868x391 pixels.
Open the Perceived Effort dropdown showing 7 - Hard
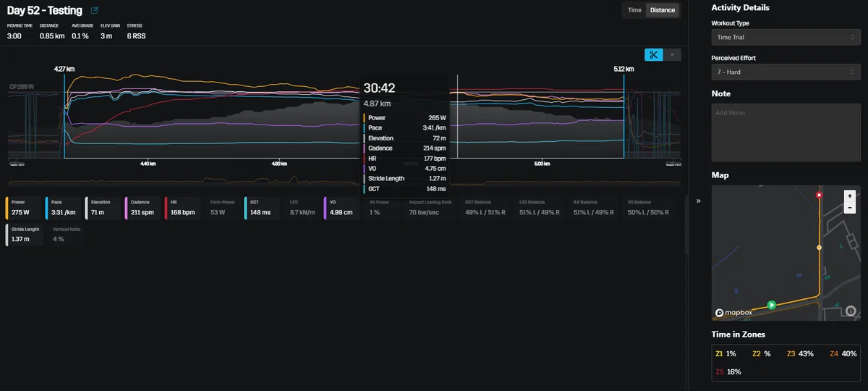(786, 72)
